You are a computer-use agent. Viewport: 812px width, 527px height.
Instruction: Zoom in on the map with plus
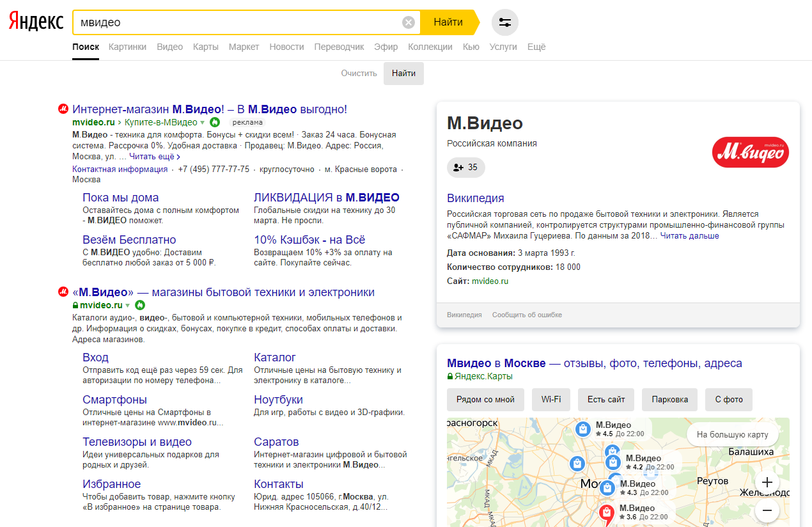pos(767,482)
